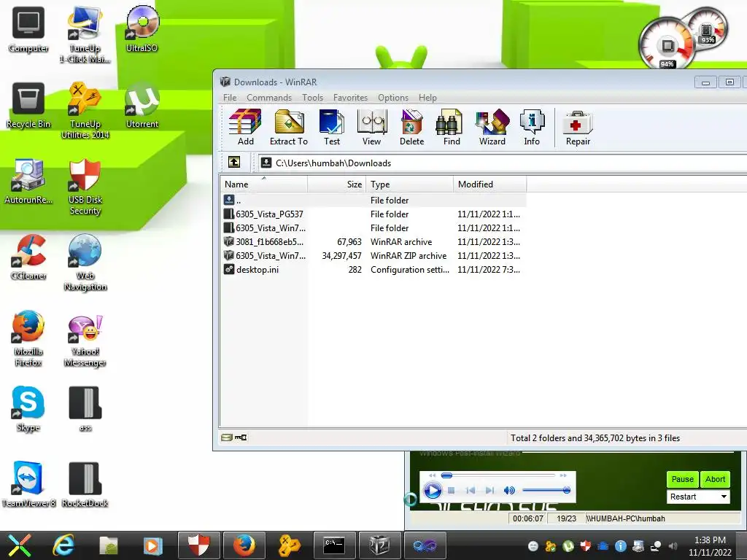Click the Delete toolbar icon
The height and width of the screenshot is (560, 747).
click(411, 127)
